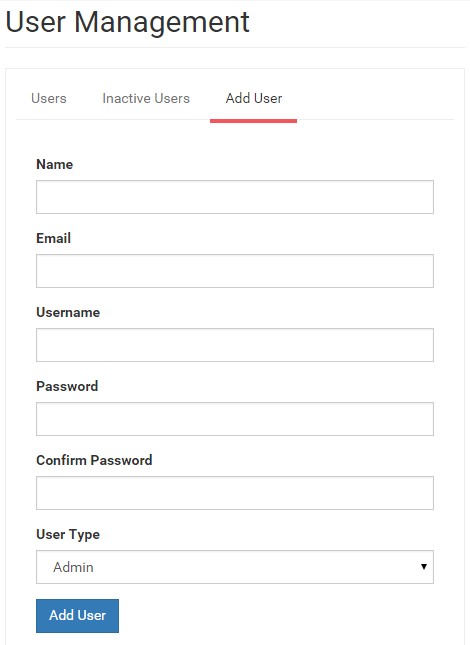Click the blue Add User submit button
This screenshot has height=645, width=470.
[77, 616]
